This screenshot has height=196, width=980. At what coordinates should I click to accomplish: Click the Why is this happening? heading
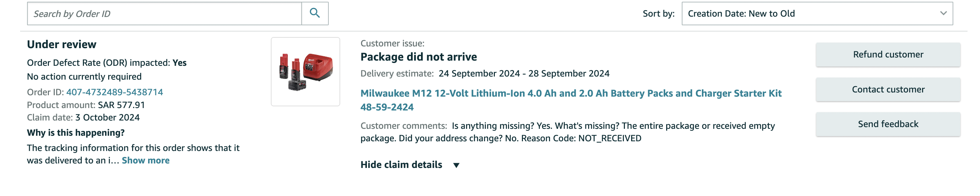[x=76, y=133]
